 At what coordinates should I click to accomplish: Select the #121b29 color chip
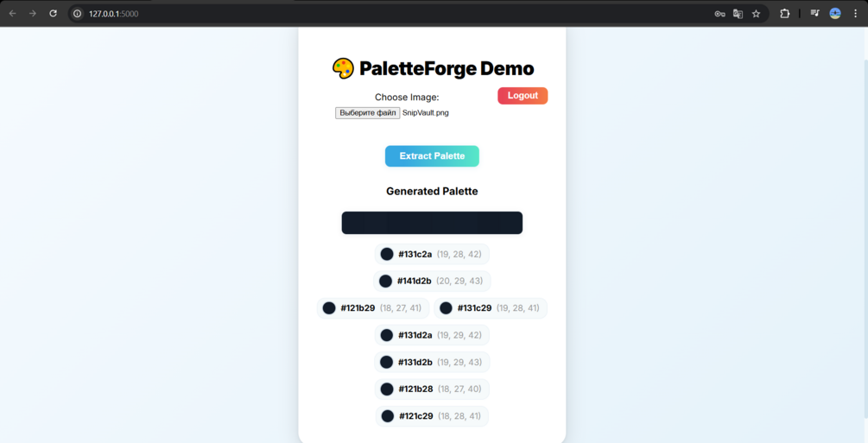coord(373,308)
